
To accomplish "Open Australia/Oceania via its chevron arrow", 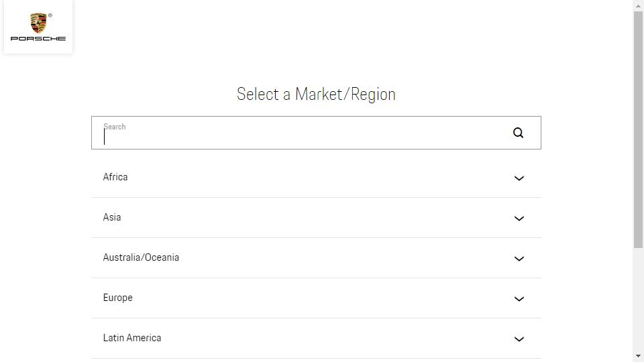I will 519,259.
